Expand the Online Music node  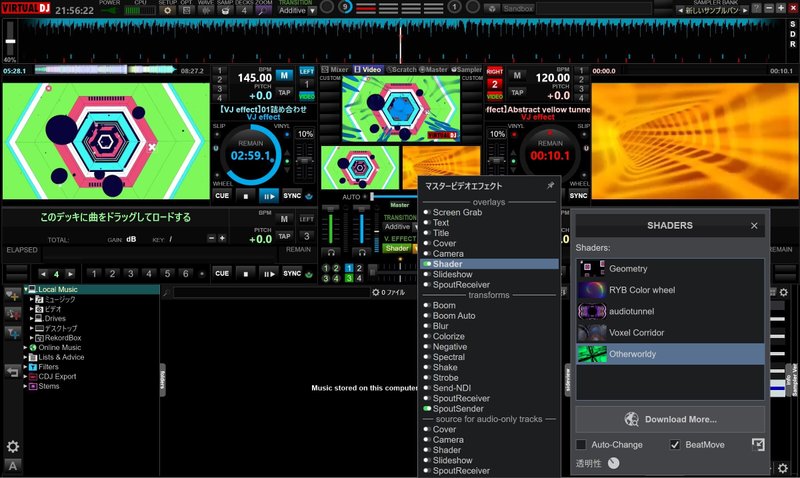pos(26,347)
